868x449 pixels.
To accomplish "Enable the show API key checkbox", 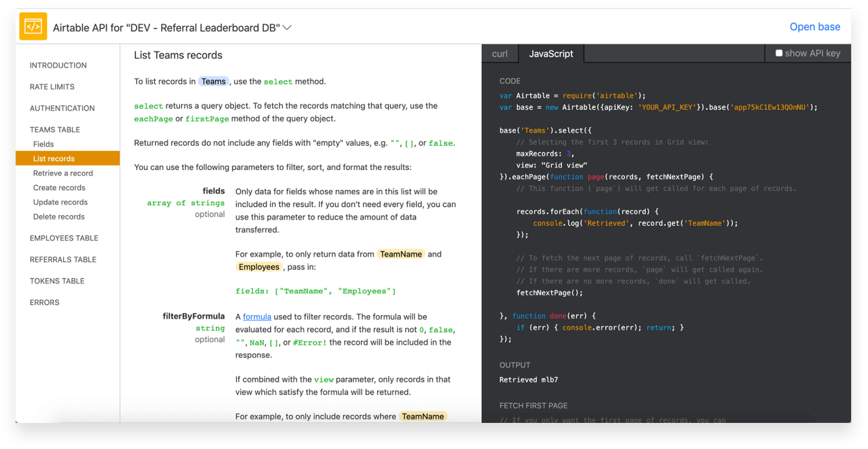I will (x=779, y=53).
